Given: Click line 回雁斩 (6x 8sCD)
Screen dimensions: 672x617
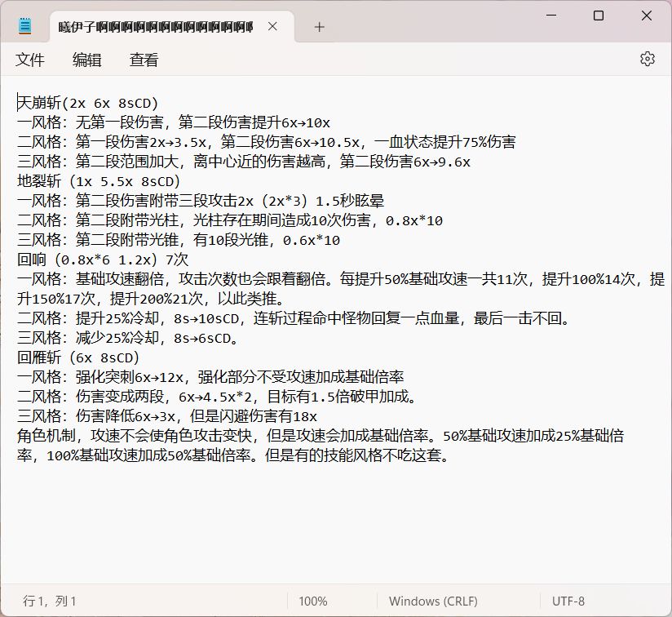Looking at the screenshot, I should [78, 357].
